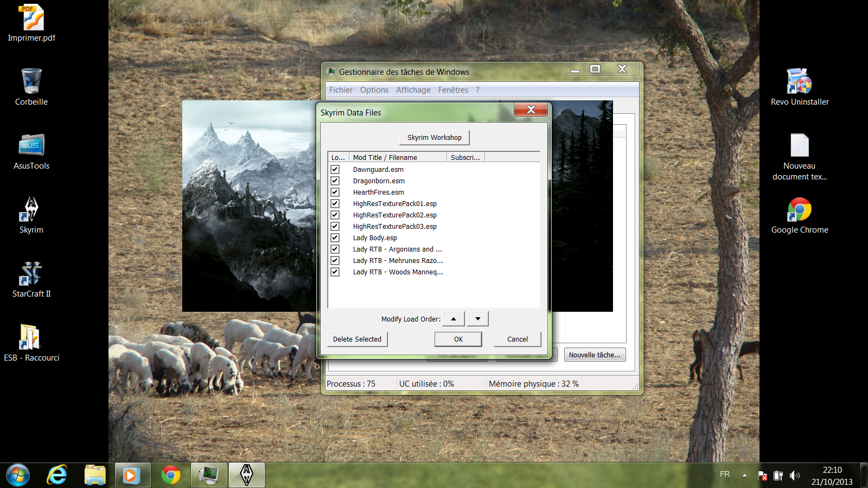Move mod down in load order
This screenshot has width=868, height=488.
[x=477, y=319]
